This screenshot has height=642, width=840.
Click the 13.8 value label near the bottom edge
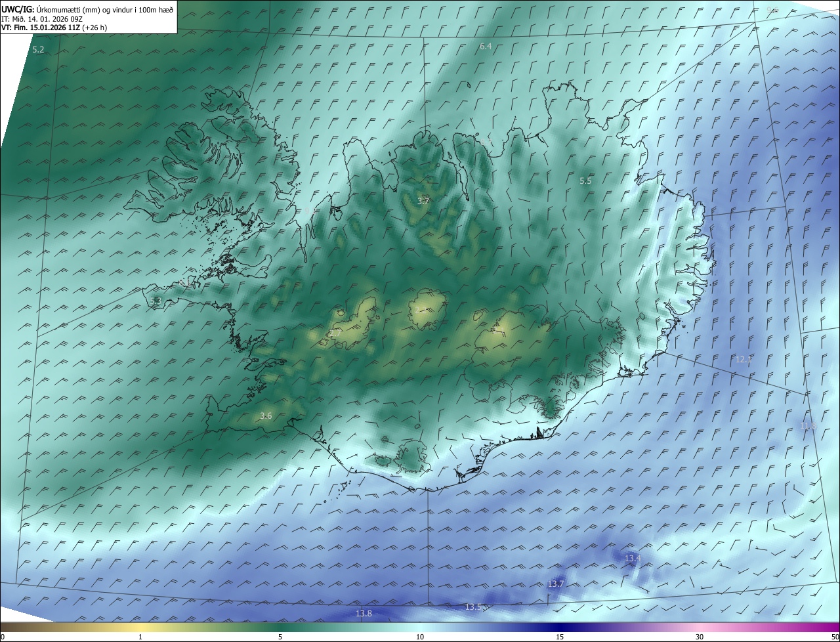pos(364,613)
